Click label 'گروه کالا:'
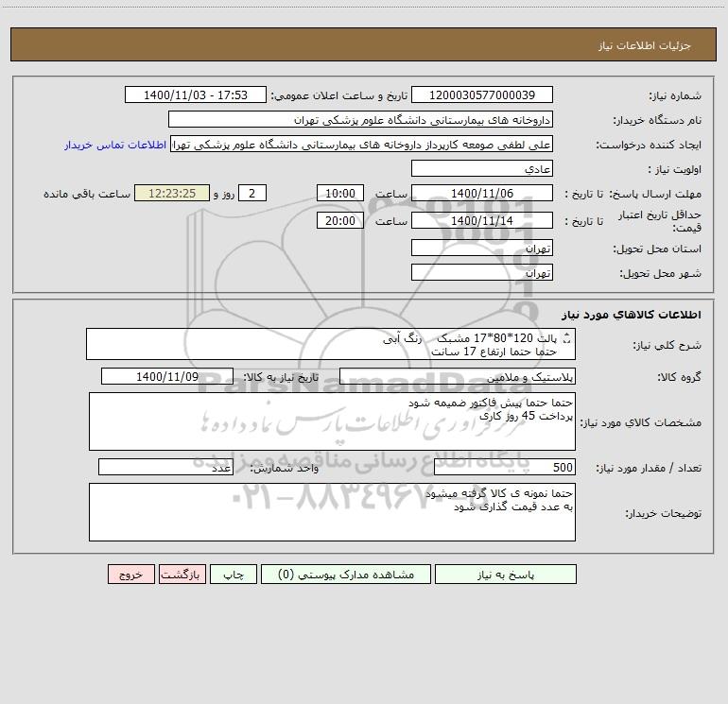Image resolution: width=728 pixels, height=704 pixels. pyautogui.click(x=679, y=377)
